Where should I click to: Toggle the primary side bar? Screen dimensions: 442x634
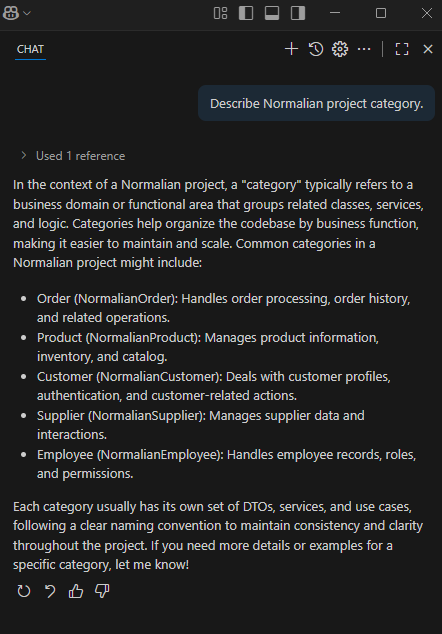pos(246,13)
